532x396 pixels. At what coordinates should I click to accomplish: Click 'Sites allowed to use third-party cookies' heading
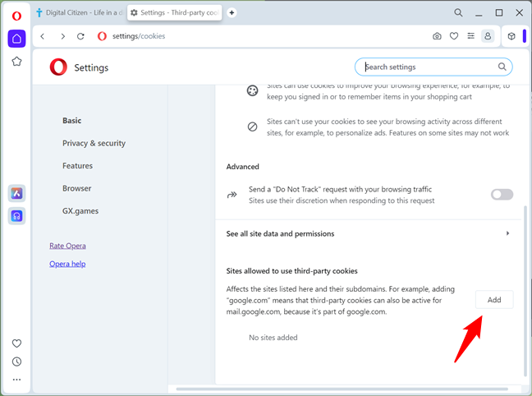coord(291,271)
